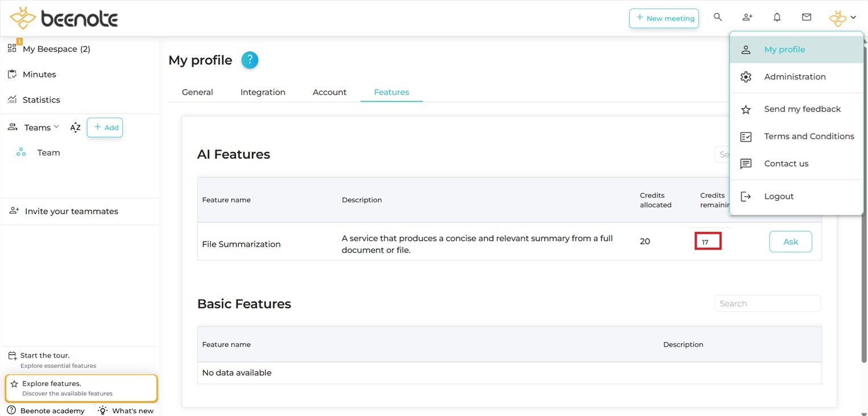This screenshot has height=416, width=868.
Task: Select Logout in the profile menu
Action: point(778,197)
